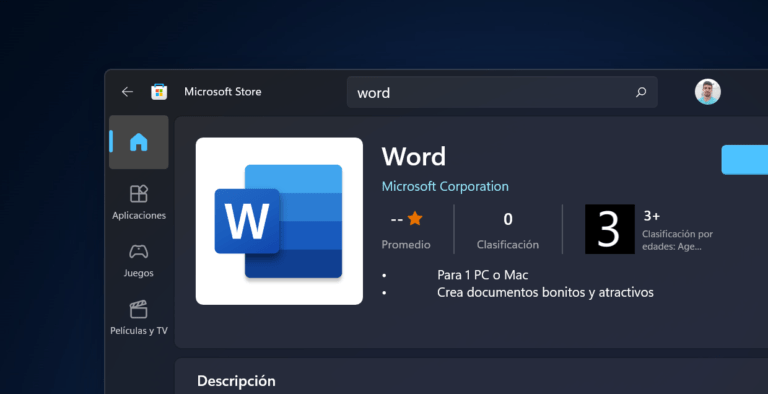Viewport: 768px width, 394px height.
Task: Click the Microsoft Store title text
Action: [223, 92]
